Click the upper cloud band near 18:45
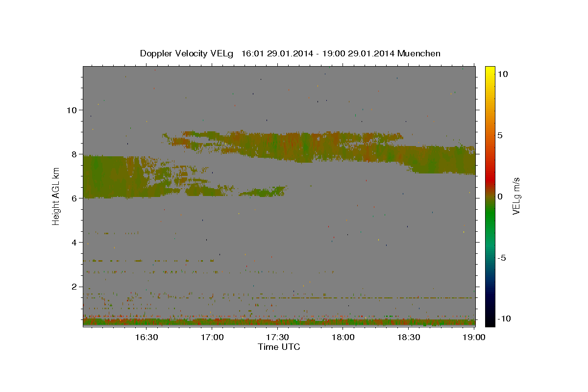 [441, 160]
